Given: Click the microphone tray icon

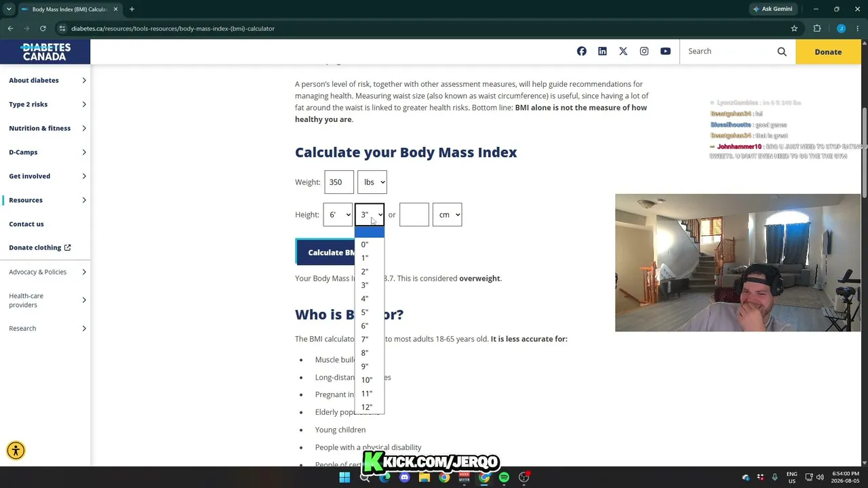Looking at the screenshot, I should point(774,477).
